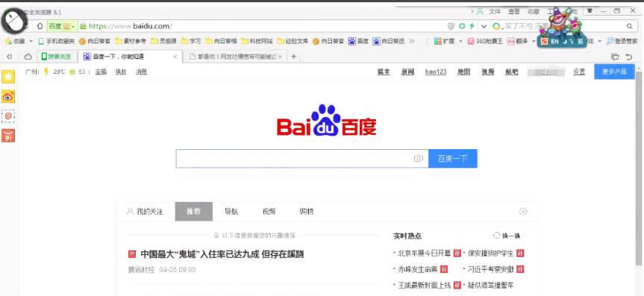The image size is (644, 296).
Task: Click the magnifier icon in the browser search box
Action: 629,26
